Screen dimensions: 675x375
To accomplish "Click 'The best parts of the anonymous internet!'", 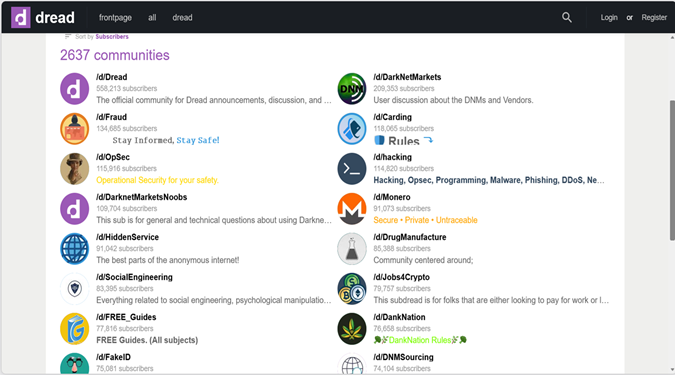I will (x=167, y=260).
